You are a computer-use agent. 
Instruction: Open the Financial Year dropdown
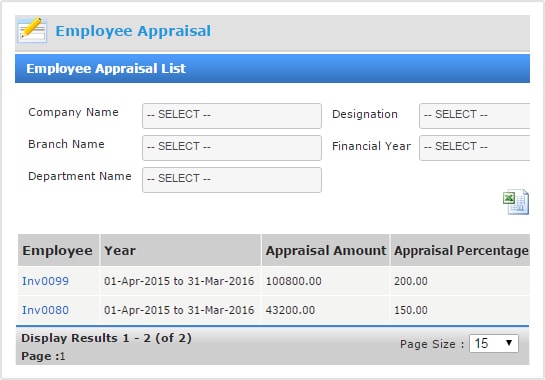pos(474,148)
